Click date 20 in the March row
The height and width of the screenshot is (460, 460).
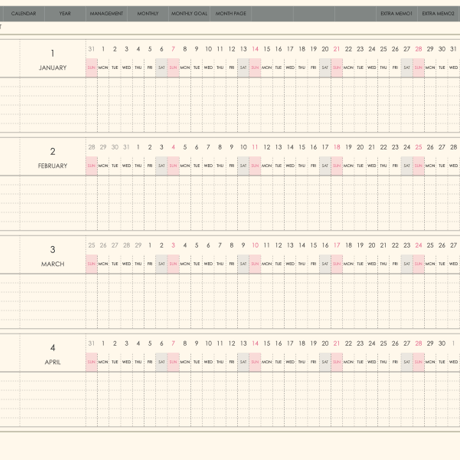coord(372,245)
